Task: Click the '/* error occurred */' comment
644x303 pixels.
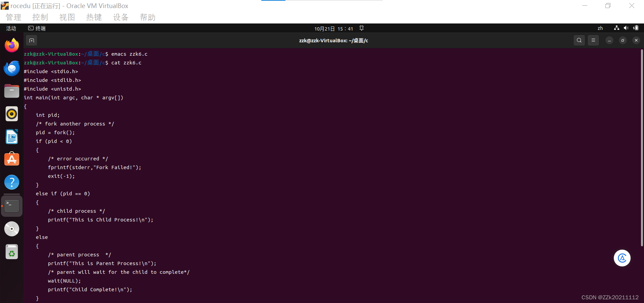Action: pyautogui.click(x=78, y=159)
